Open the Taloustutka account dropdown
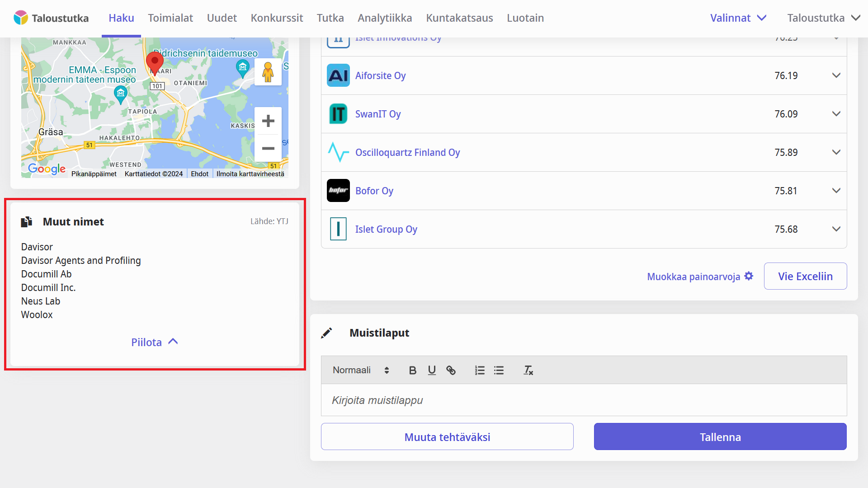 (823, 18)
